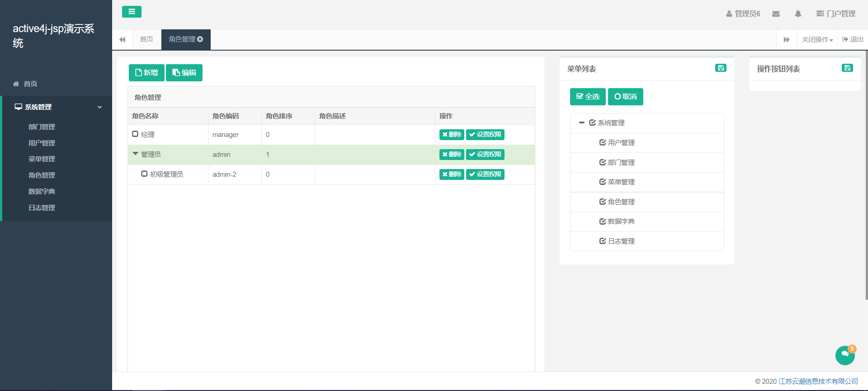Collapse the 管理员 row triangle
Image resolution: width=868 pixels, height=391 pixels.
[135, 154]
